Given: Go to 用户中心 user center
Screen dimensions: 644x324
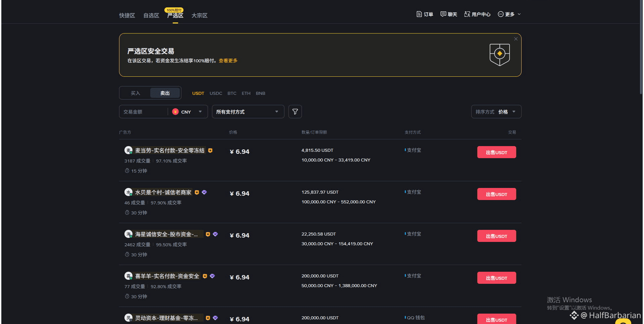Looking at the screenshot, I should pos(477,14).
